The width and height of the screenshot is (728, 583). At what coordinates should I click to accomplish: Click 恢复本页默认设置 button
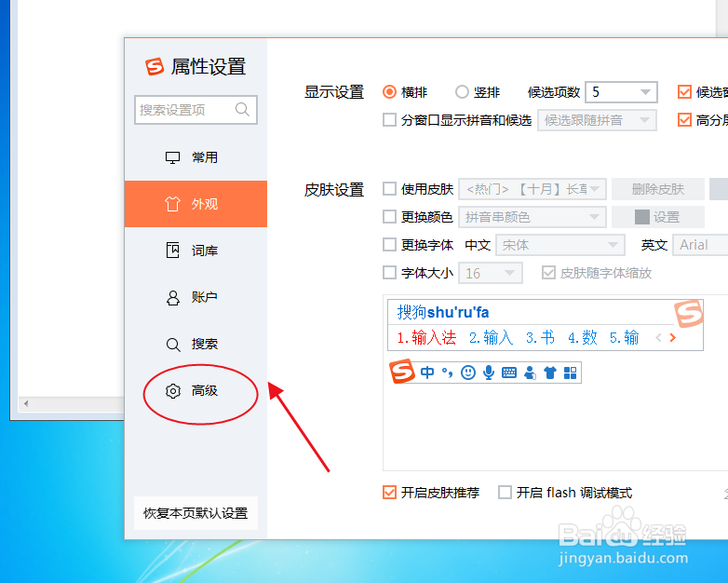click(195, 513)
